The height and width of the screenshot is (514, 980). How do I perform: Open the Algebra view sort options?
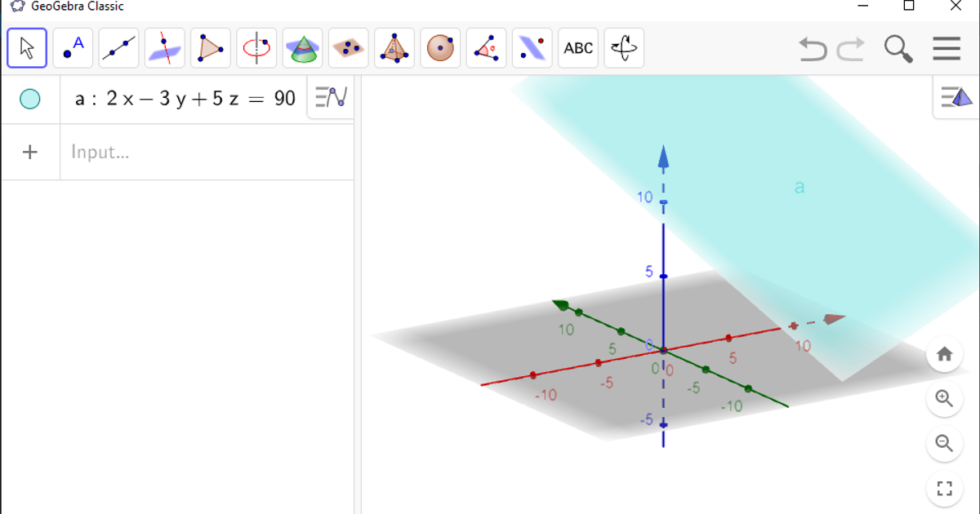tap(329, 97)
